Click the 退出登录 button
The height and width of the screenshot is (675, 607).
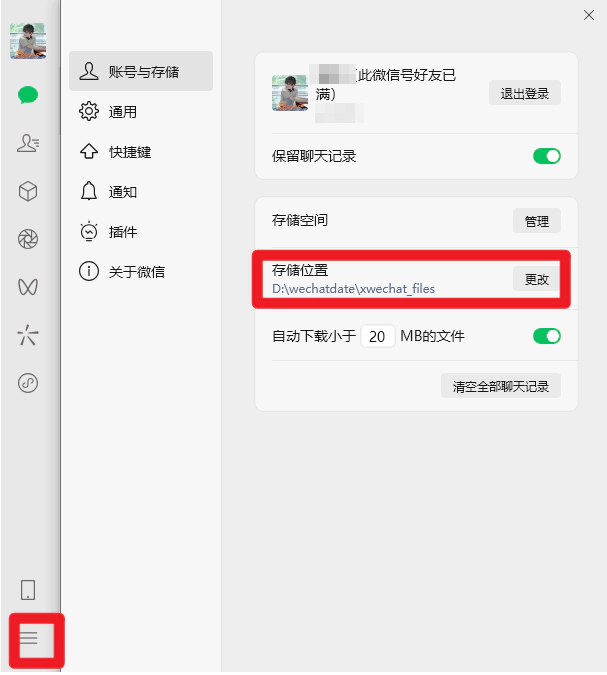click(525, 93)
